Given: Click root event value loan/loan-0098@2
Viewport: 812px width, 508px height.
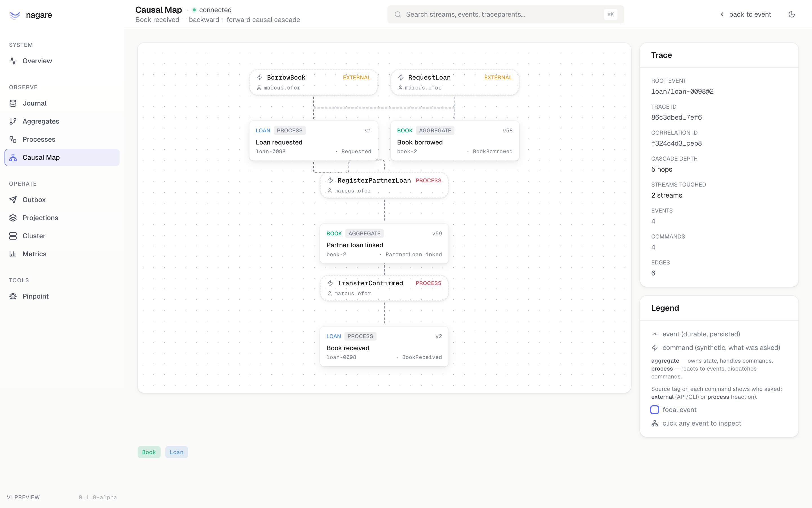Looking at the screenshot, I should (682, 91).
